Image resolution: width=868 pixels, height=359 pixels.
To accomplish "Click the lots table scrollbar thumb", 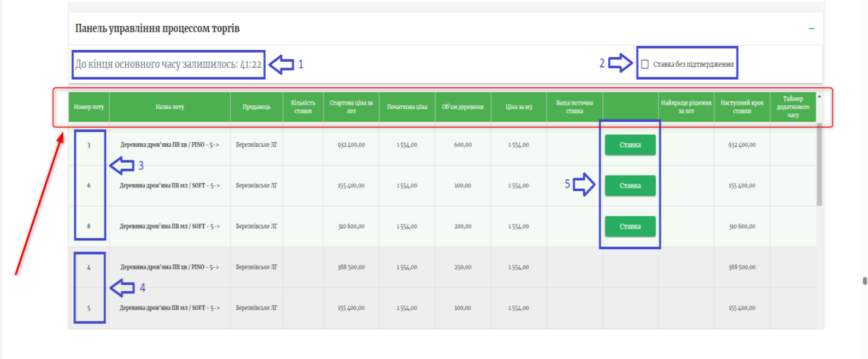I will (819, 164).
